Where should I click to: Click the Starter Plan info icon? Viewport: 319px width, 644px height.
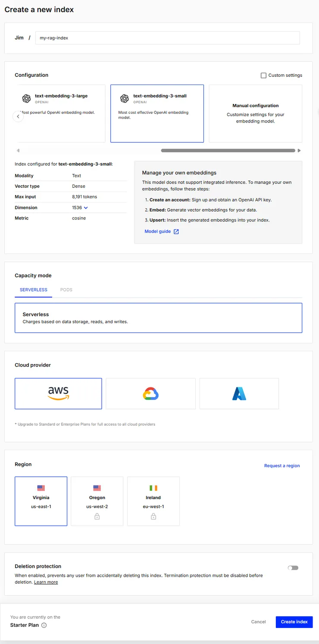(44, 625)
